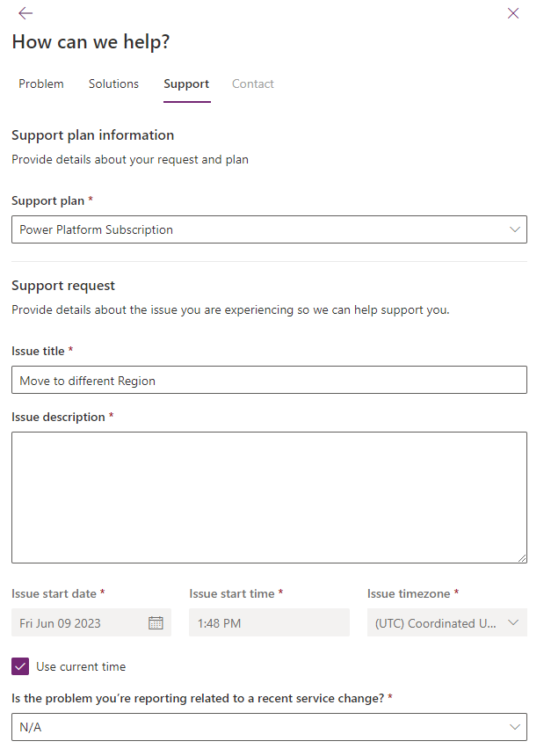
Task: Click the Fri Jun 09 2023 date field
Action: [x=79, y=622]
